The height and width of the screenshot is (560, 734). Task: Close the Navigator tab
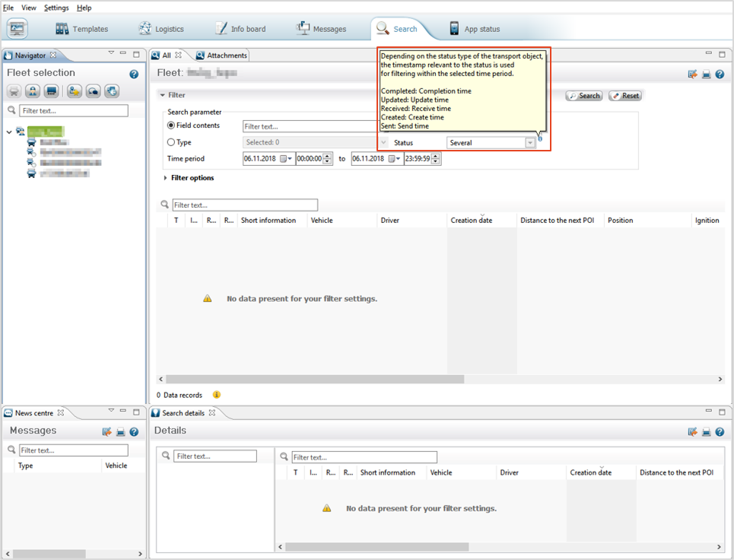[53, 55]
